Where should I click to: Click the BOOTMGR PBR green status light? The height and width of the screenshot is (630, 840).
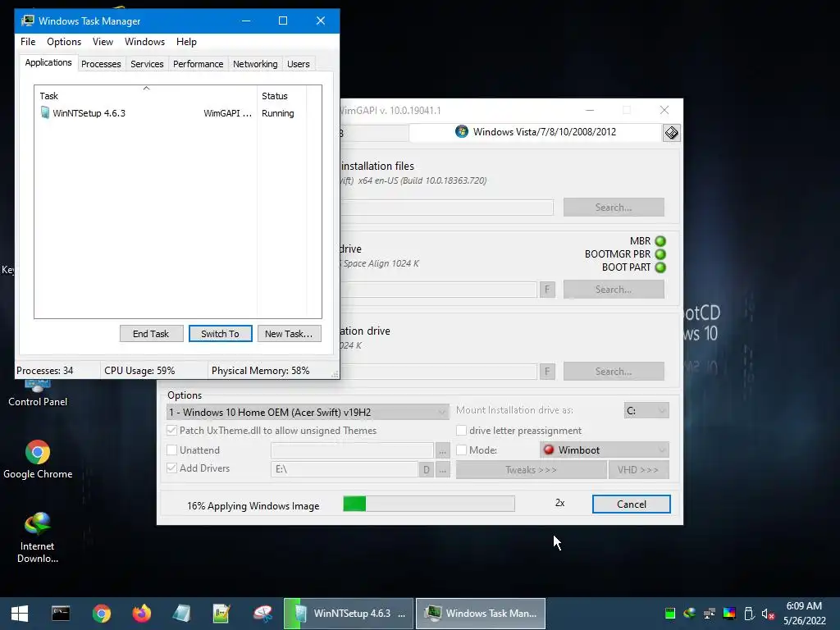(x=660, y=254)
